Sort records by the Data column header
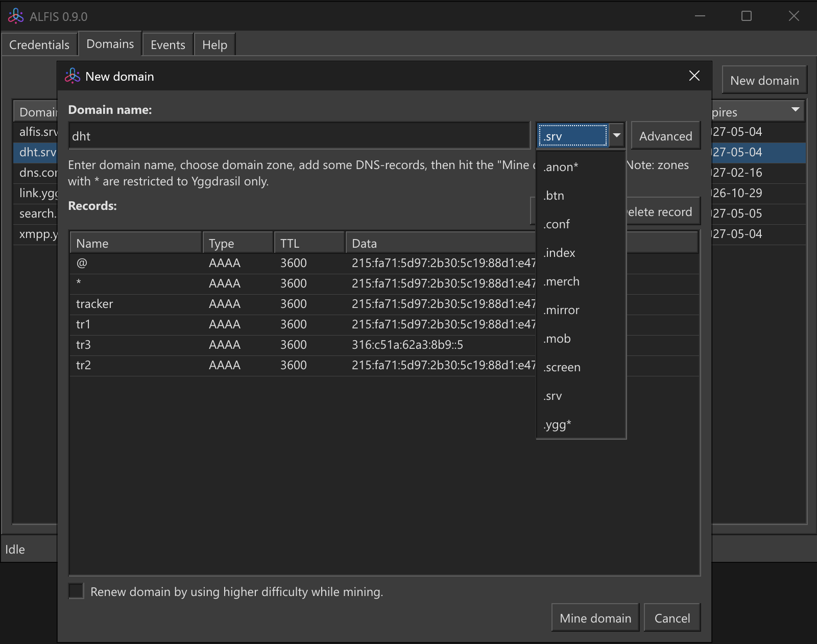This screenshot has height=644, width=817. tap(441, 243)
